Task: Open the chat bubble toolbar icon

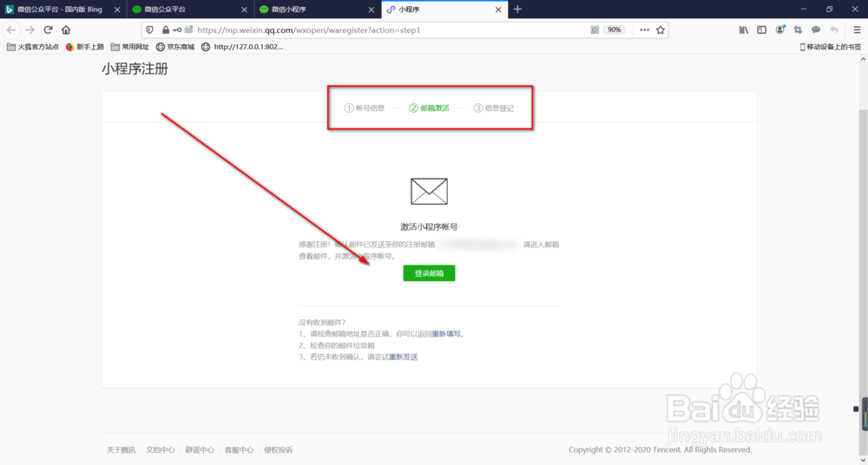Action: click(816, 29)
